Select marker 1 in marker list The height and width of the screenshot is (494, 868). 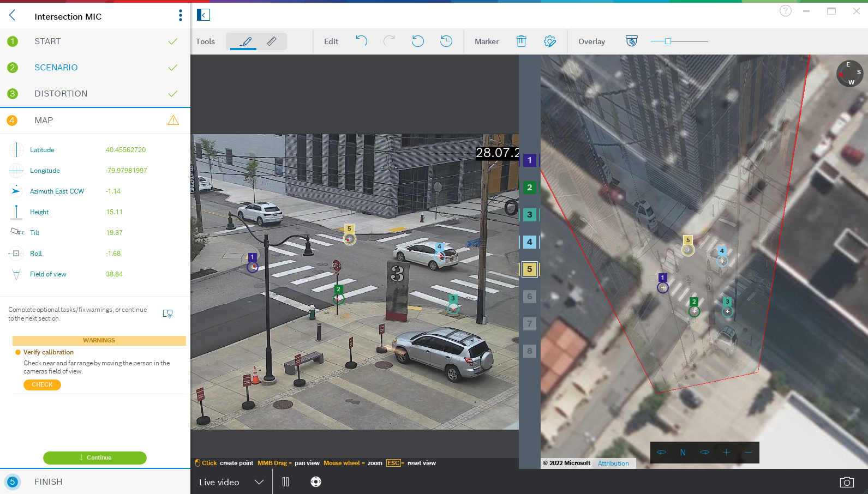pyautogui.click(x=529, y=160)
